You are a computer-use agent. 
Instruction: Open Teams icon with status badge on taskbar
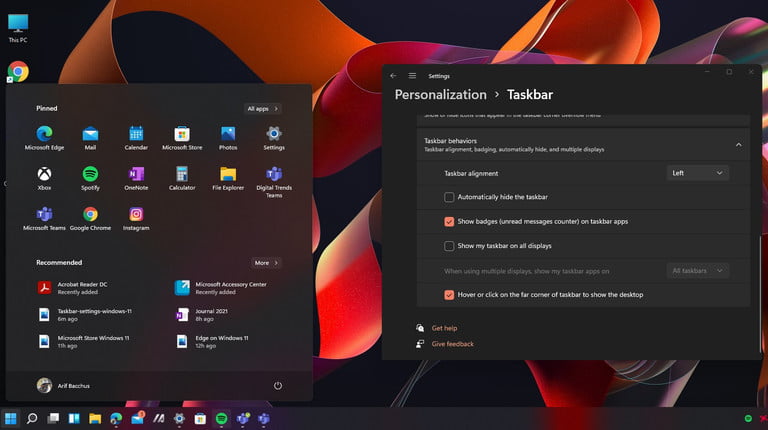point(243,418)
